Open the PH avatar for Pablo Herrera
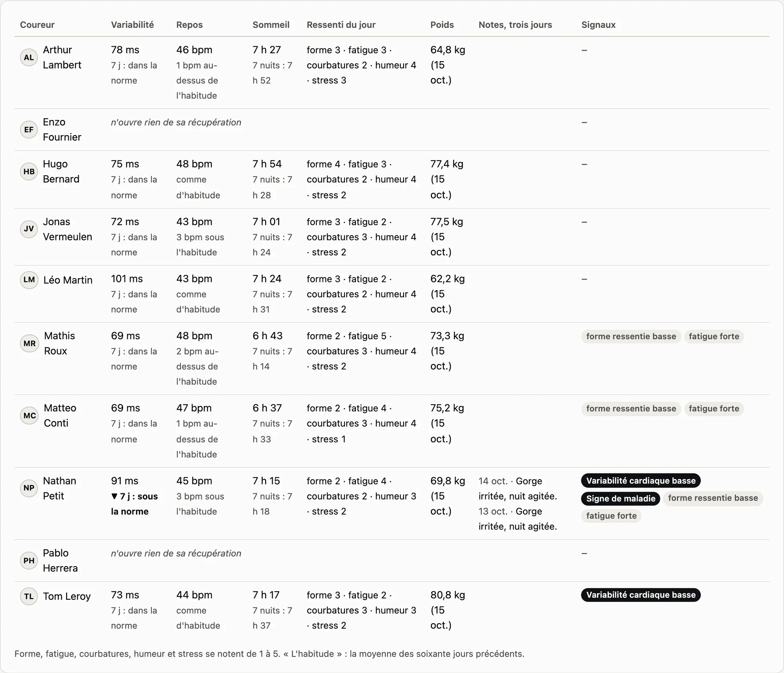Viewport: 784px width, 673px height. tap(29, 560)
